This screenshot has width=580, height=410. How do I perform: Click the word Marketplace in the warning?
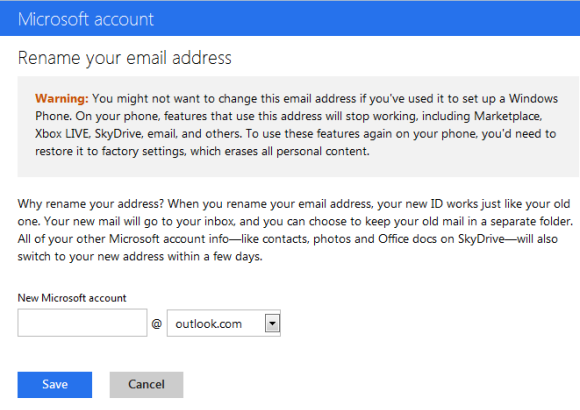pyautogui.click(x=508, y=116)
